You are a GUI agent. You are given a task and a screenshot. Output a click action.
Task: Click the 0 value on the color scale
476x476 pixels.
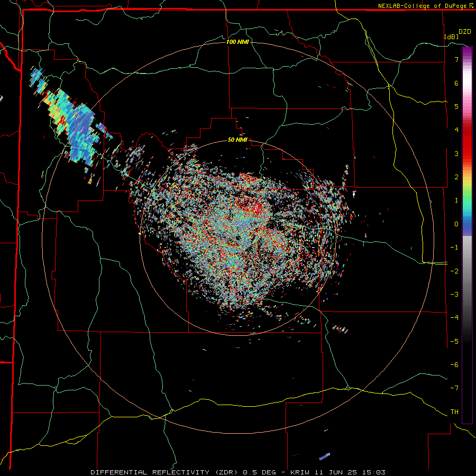click(x=456, y=224)
